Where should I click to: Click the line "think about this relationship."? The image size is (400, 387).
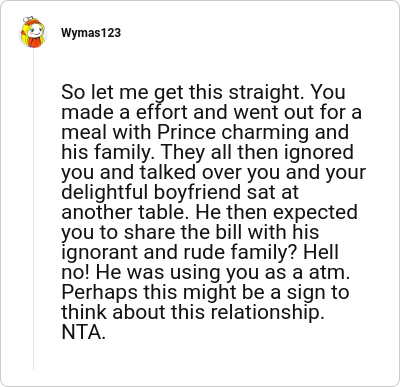(x=193, y=312)
